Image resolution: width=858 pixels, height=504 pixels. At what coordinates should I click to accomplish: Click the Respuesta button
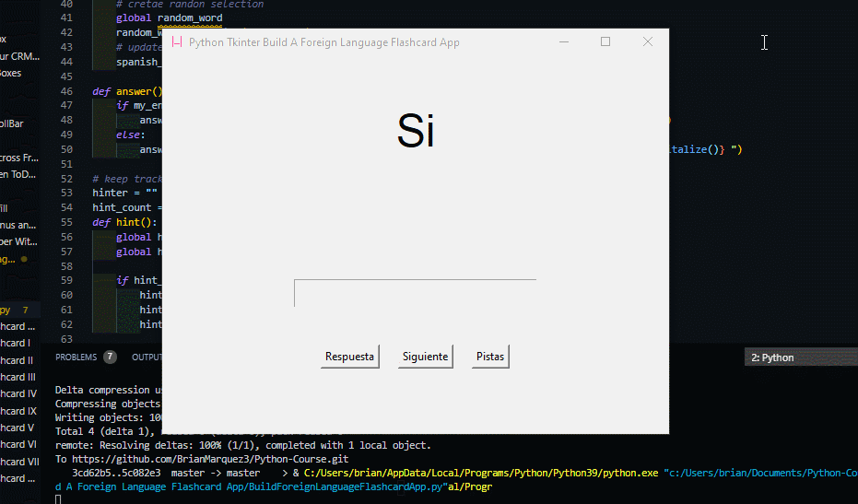[x=349, y=357]
